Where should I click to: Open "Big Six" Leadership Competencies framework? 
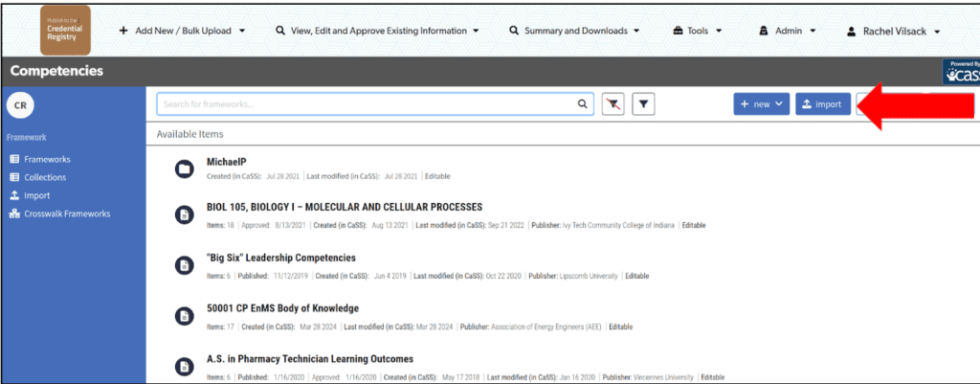[281, 258]
